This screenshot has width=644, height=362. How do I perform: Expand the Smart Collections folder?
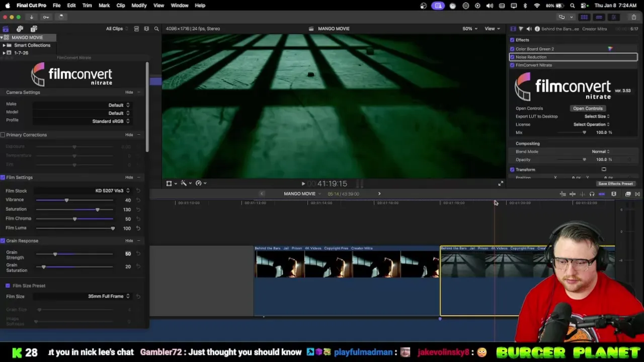4,45
